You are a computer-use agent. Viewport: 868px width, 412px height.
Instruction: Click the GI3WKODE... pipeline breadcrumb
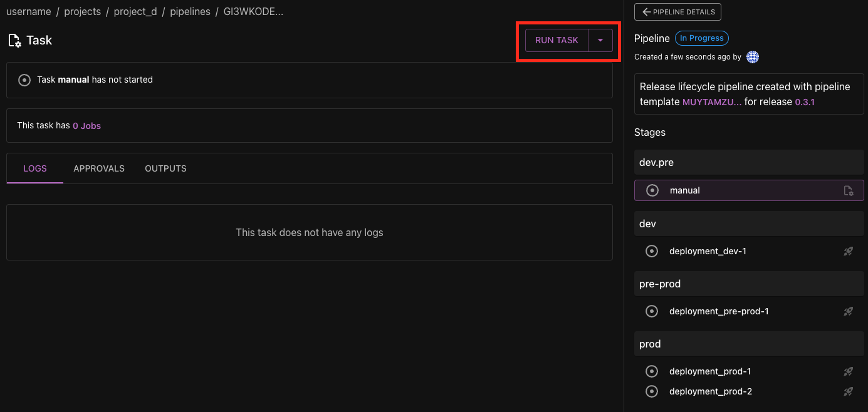click(253, 12)
